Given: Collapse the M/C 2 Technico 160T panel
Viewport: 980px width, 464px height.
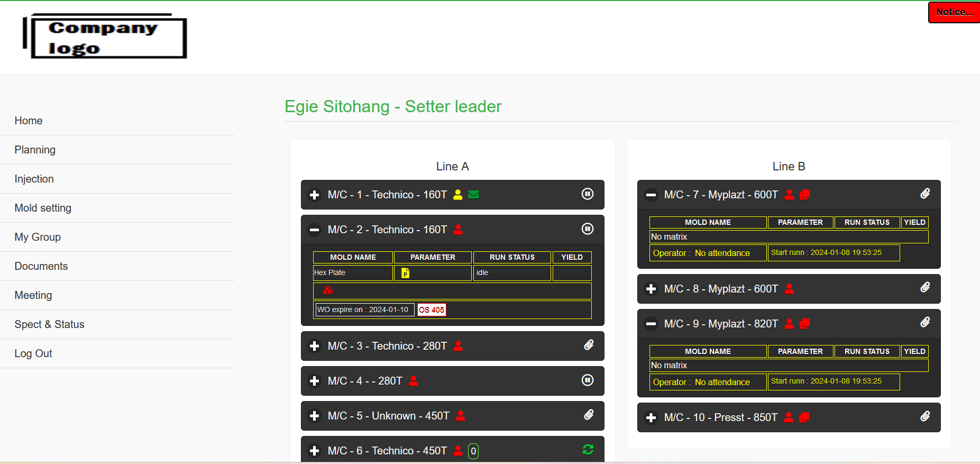Looking at the screenshot, I should click(315, 230).
